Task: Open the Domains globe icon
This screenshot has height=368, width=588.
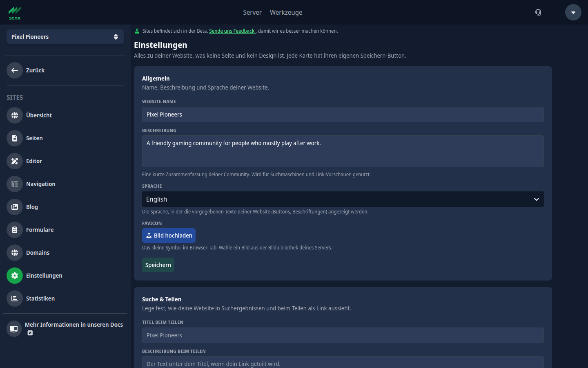Action: (15, 253)
